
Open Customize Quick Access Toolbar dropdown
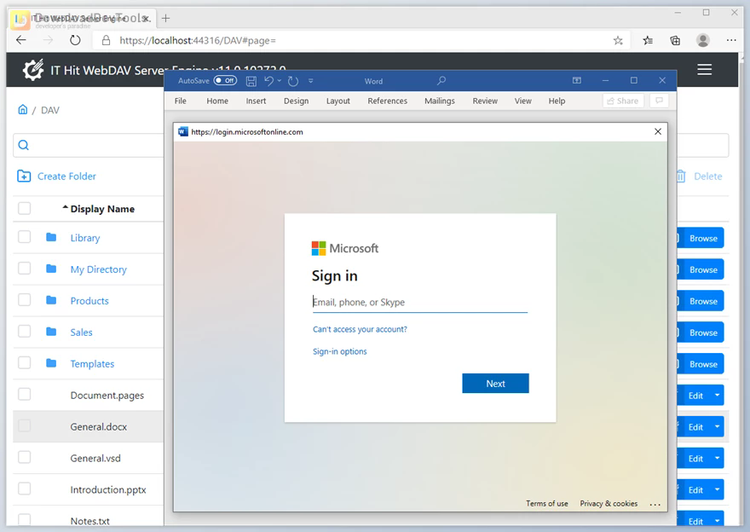pos(311,81)
